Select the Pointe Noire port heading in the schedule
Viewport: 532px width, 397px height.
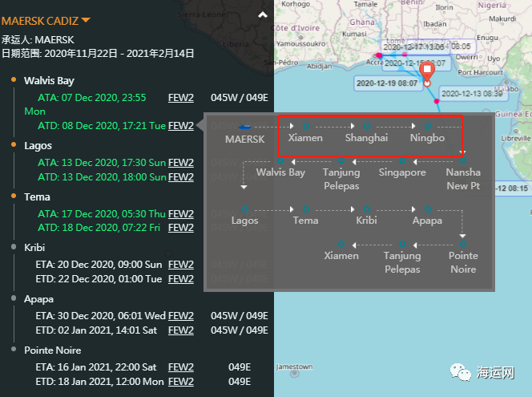pos(53,350)
